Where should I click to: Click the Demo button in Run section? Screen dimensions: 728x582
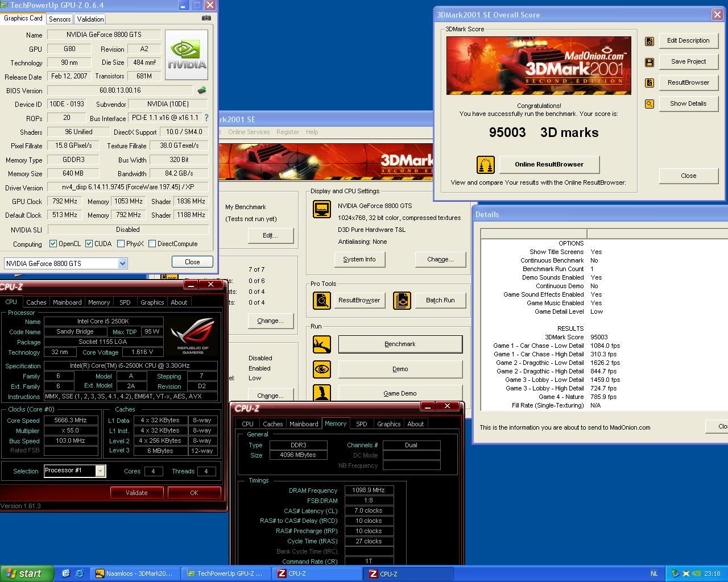[400, 369]
